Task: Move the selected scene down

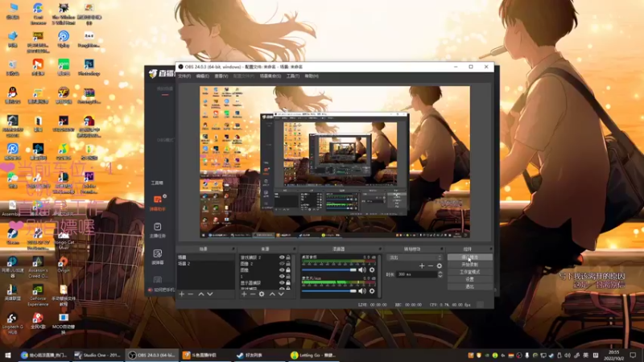Action: pyautogui.click(x=210, y=294)
